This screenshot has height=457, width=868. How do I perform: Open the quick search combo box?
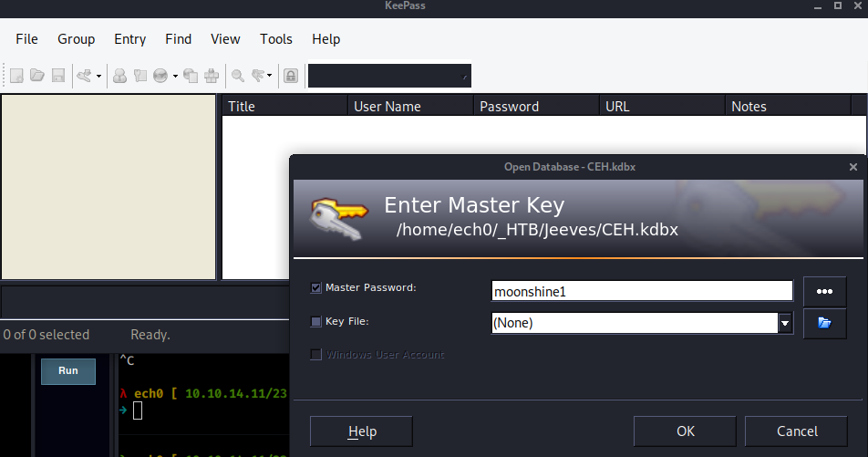pos(389,76)
